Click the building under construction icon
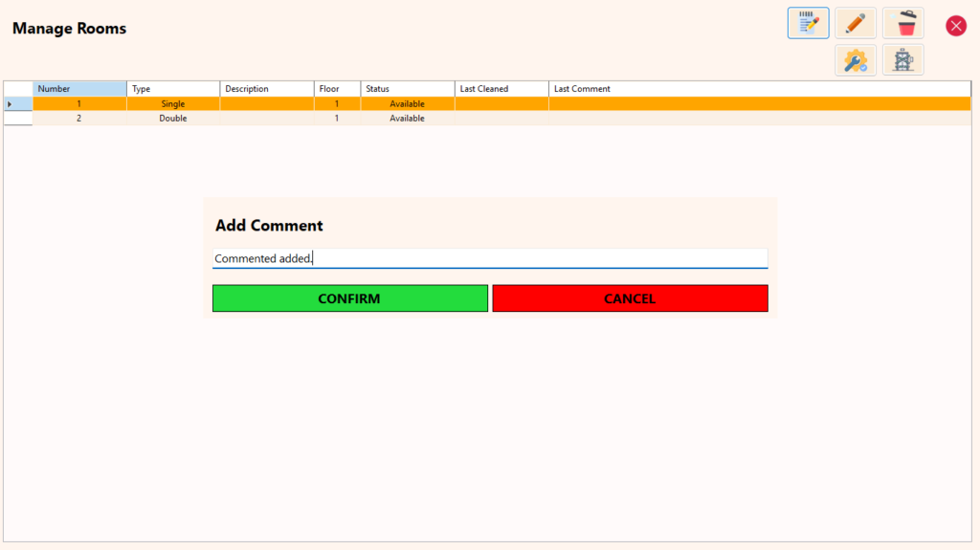This screenshot has height=550, width=980. point(902,61)
